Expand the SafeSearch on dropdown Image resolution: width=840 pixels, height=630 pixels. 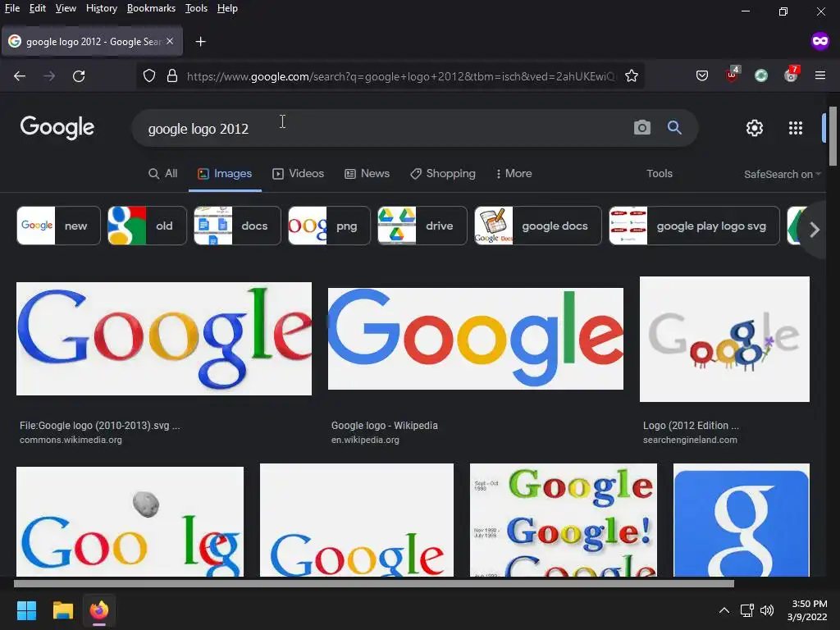pos(782,174)
